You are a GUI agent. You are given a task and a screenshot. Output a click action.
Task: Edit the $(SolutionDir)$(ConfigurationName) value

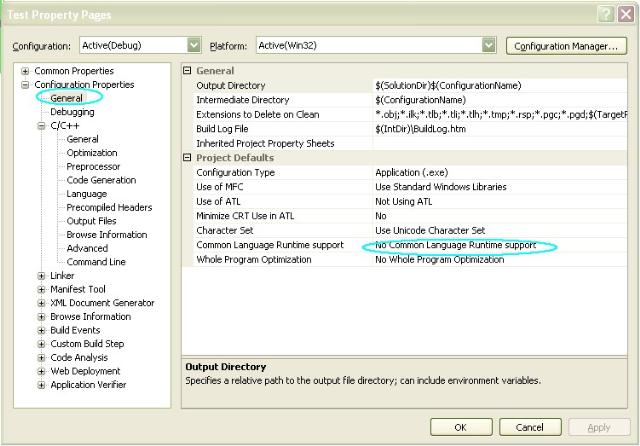click(448, 86)
